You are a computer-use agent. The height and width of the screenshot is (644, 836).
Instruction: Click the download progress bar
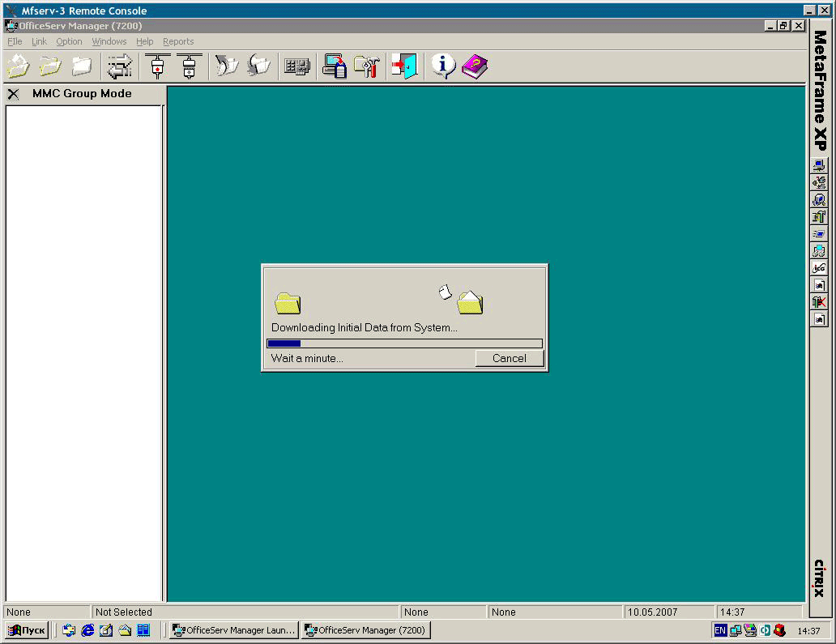tap(405, 343)
